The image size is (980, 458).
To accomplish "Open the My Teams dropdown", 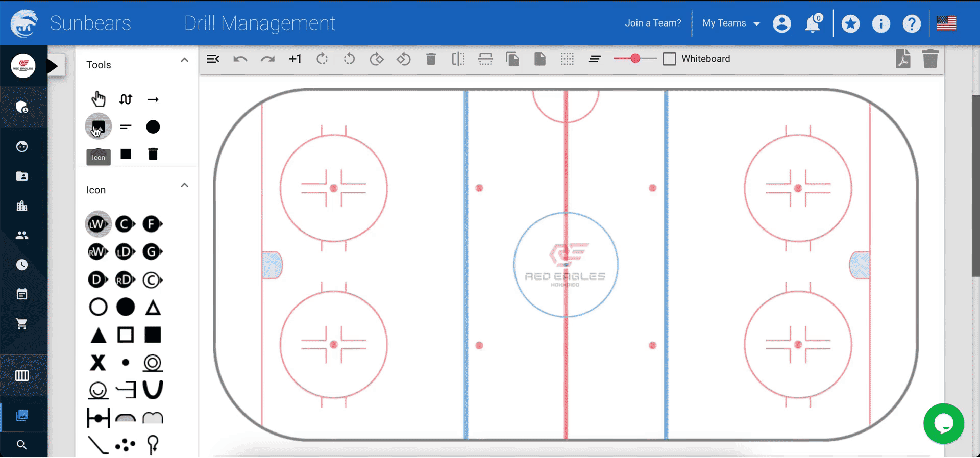I will pyautogui.click(x=731, y=23).
